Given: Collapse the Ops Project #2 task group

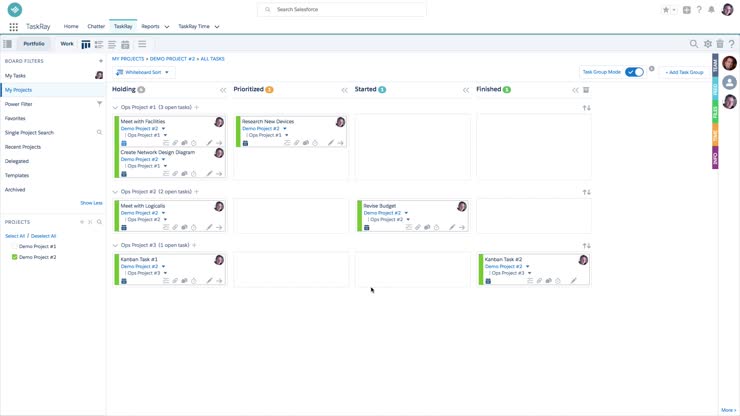Looking at the screenshot, I should coord(115,192).
